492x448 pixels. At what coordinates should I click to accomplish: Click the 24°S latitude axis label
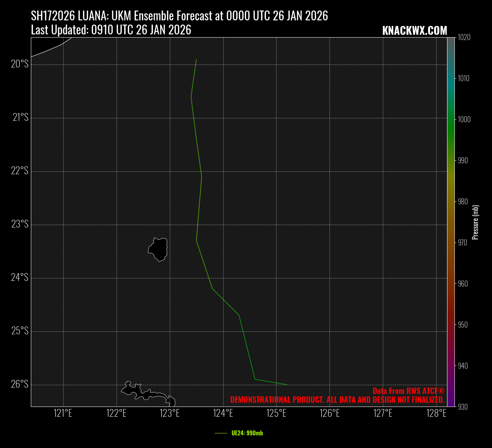pyautogui.click(x=20, y=278)
